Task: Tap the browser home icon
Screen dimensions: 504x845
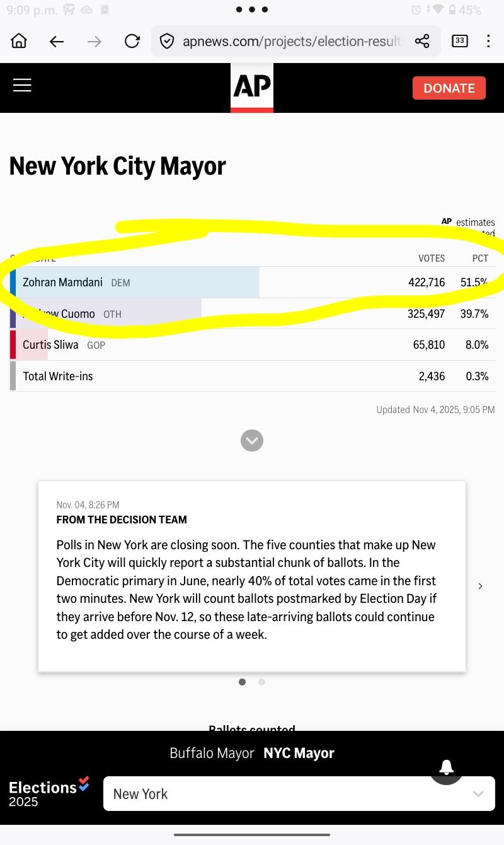Action: [x=20, y=42]
